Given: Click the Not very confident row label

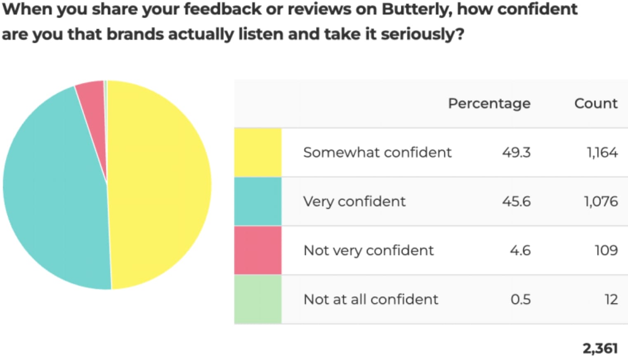Looking at the screenshot, I should click(x=368, y=250).
